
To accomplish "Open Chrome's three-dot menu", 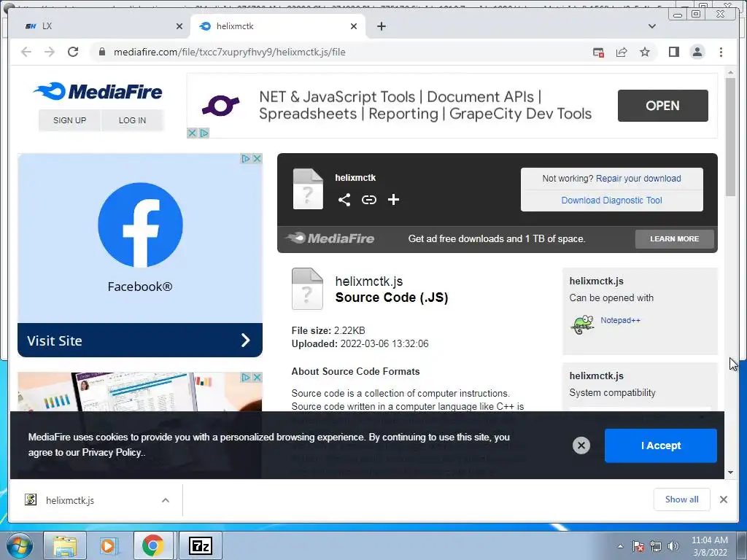I will [x=721, y=52].
